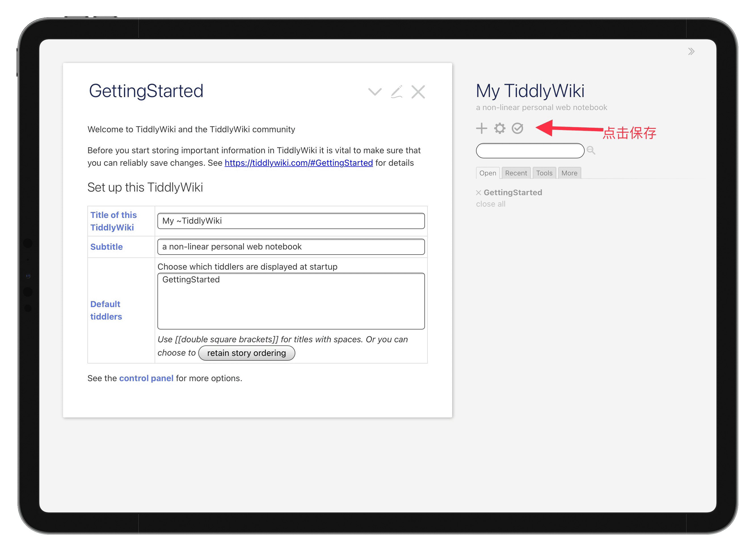This screenshot has height=552, width=756.
Task: Switch to the Recent tab
Action: (516, 173)
